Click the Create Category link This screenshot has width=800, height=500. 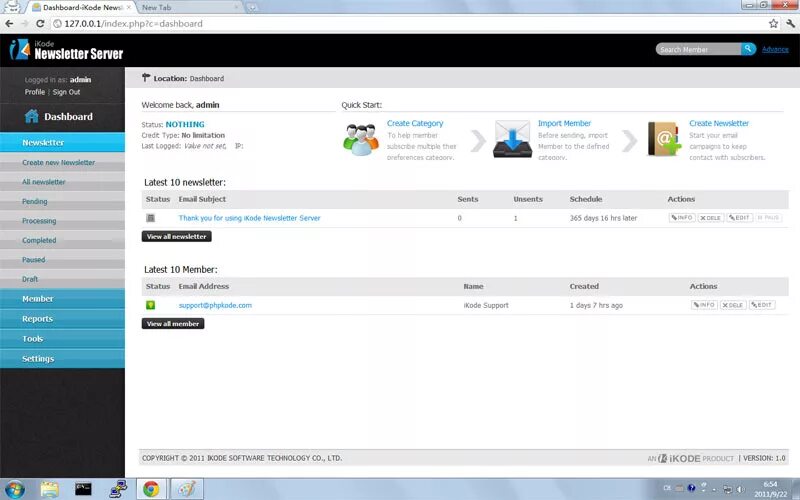[415, 123]
